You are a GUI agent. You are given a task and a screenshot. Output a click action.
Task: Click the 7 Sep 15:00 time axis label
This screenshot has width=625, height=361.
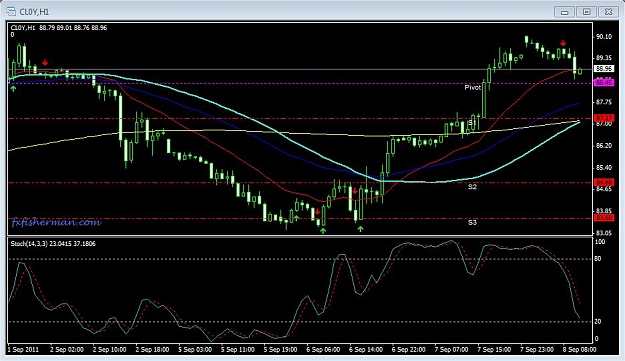pos(494,349)
